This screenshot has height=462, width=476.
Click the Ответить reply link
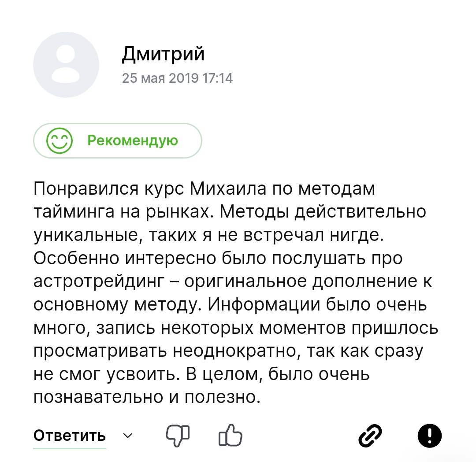(x=68, y=436)
